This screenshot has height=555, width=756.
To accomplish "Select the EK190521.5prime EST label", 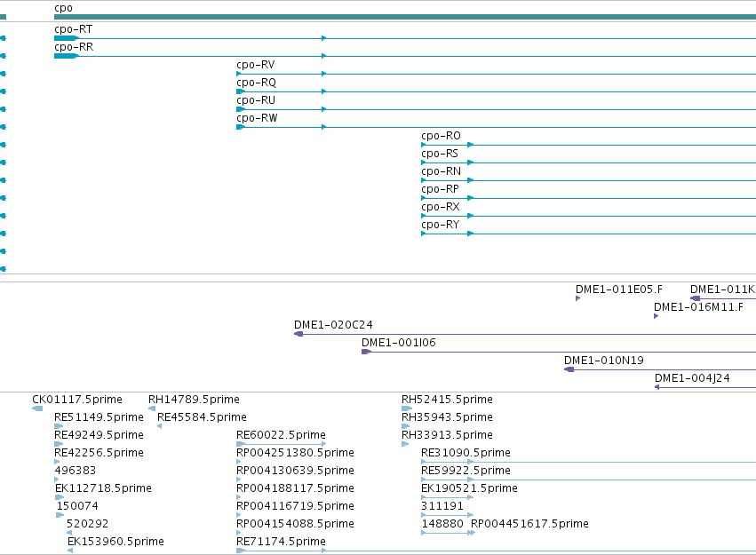I will [469, 488].
